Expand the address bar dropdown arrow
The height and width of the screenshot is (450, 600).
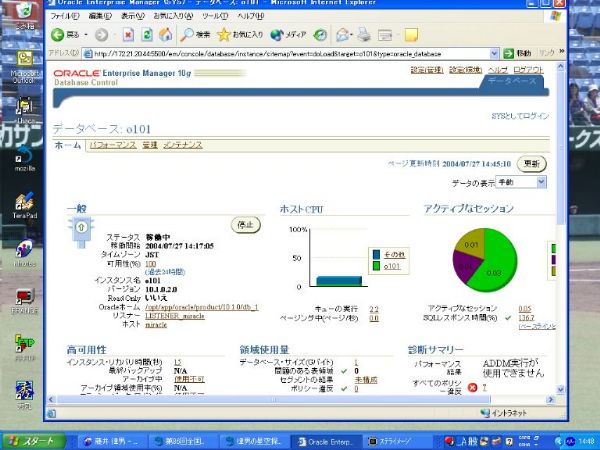494,54
